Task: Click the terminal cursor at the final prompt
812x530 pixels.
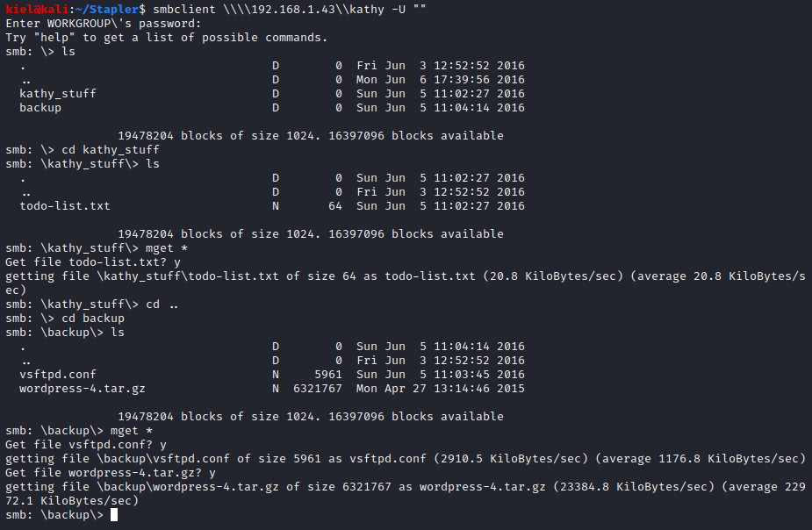Action: coord(114,515)
